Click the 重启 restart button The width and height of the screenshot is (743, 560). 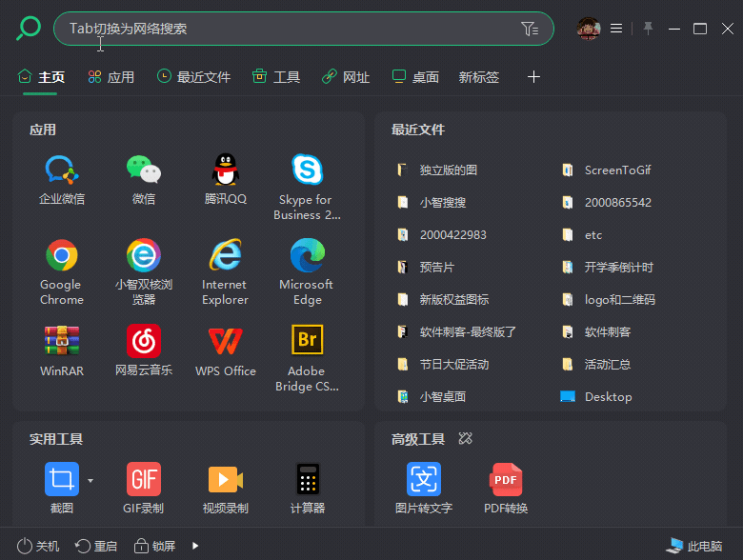95,546
